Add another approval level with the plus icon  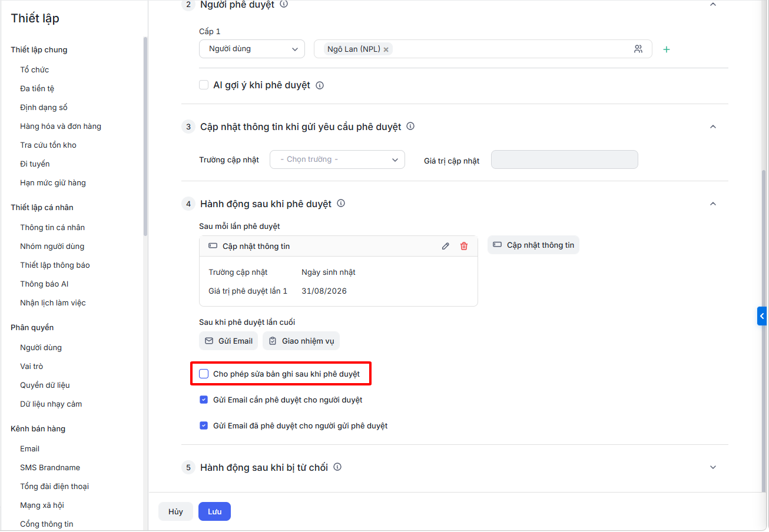(x=667, y=49)
